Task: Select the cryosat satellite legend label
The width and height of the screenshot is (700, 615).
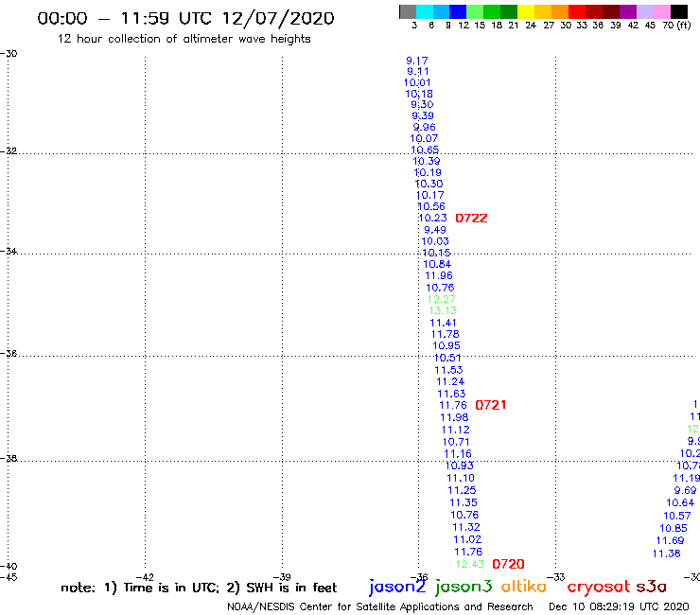Action: (598, 587)
